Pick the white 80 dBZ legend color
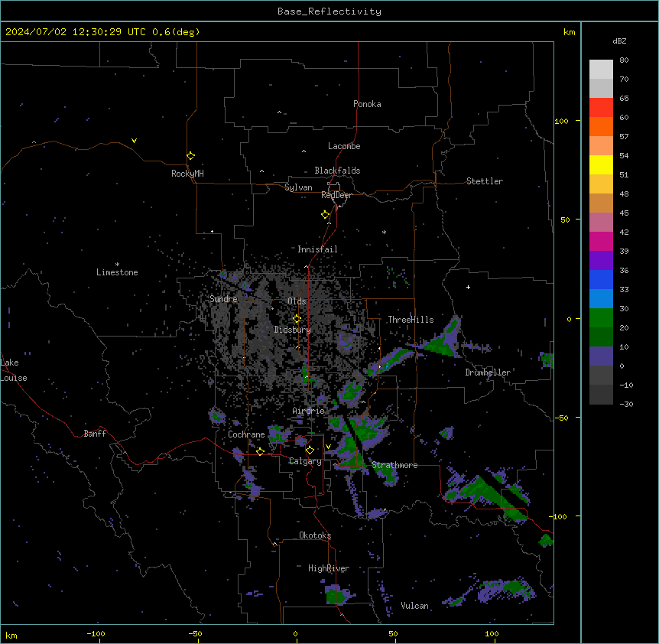 (601, 70)
